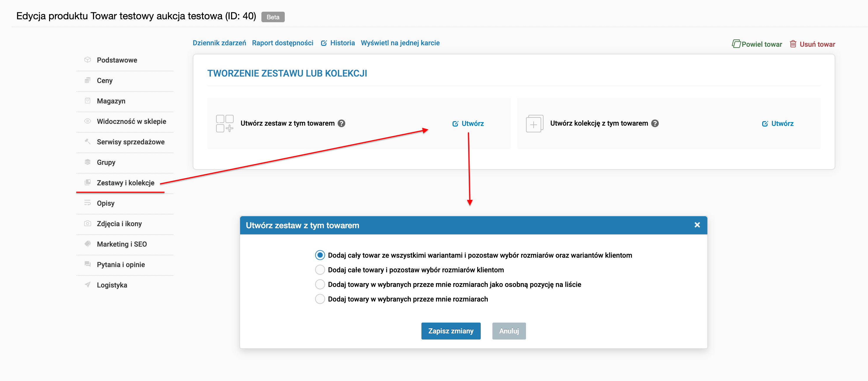The image size is (868, 381).
Task: Click the Historia edit icon
Action: click(x=324, y=43)
